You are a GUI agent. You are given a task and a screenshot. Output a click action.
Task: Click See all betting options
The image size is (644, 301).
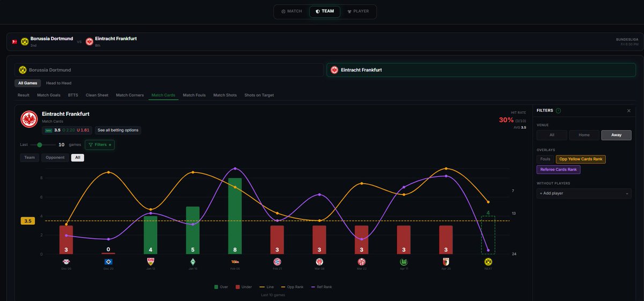(118, 130)
